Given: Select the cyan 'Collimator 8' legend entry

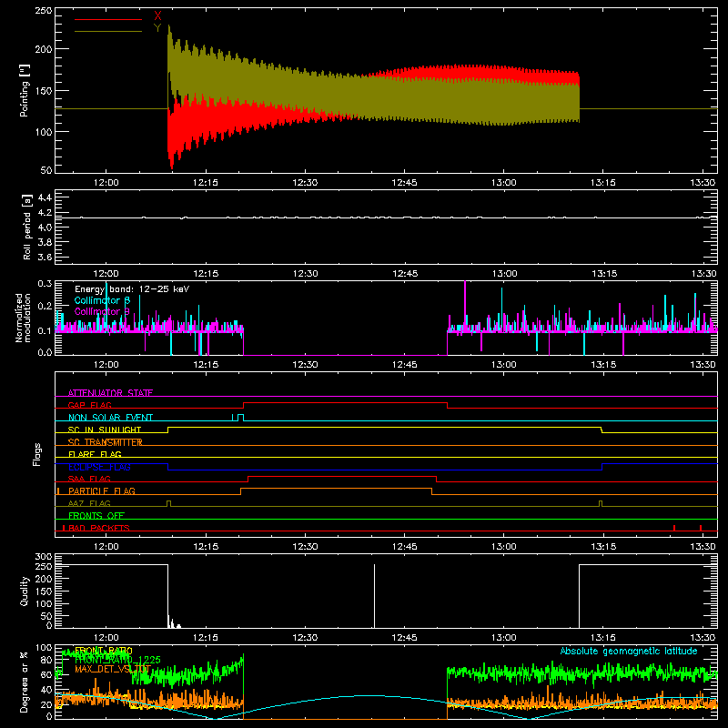Looking at the screenshot, I should (x=102, y=300).
